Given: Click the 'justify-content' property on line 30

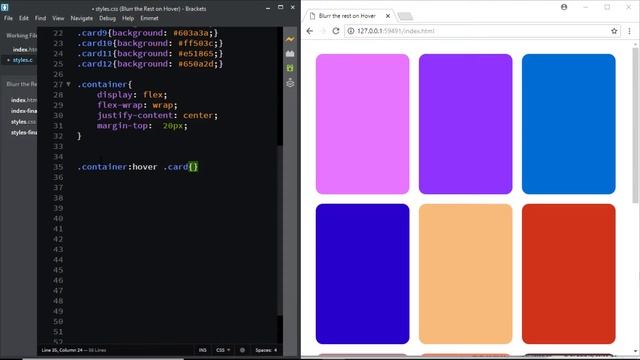Looking at the screenshot, I should (x=135, y=116).
